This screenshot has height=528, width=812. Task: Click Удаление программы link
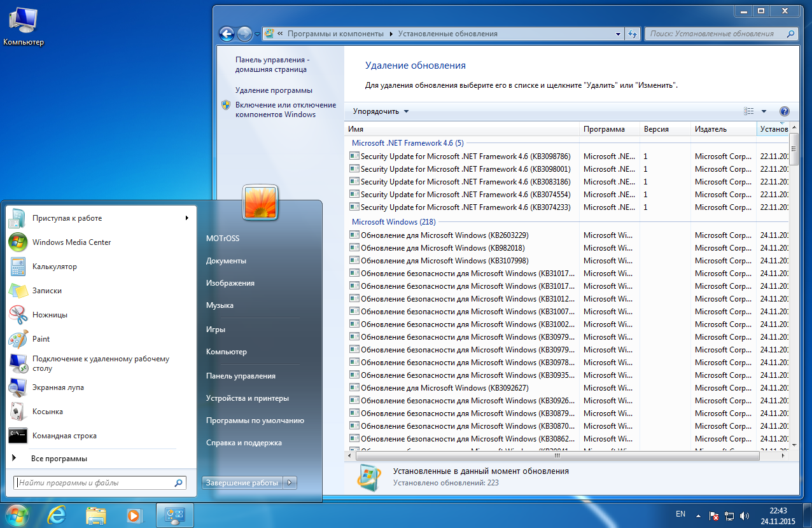(x=274, y=90)
